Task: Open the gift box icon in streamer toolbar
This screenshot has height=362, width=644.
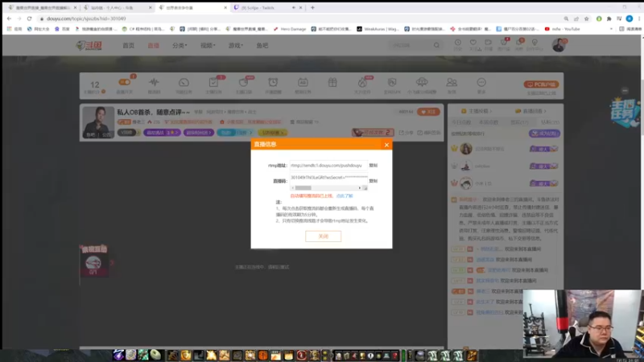Action: pyautogui.click(x=332, y=83)
